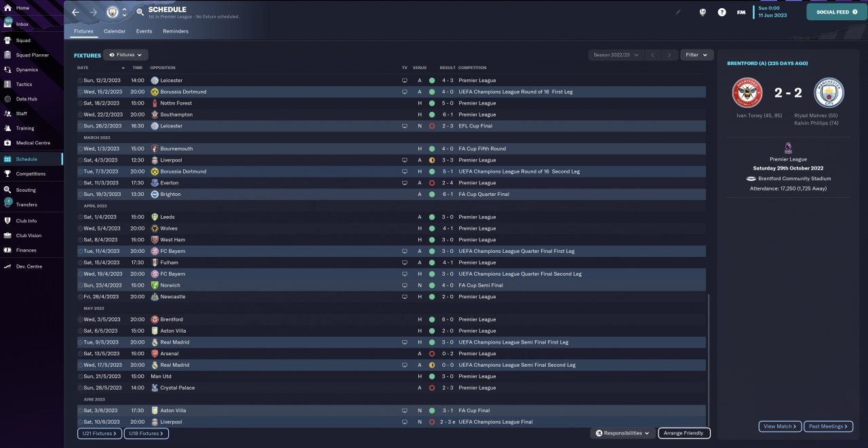Open the Data Hub sidebar icon
Image resolution: width=868 pixels, height=448 pixels.
pyautogui.click(x=7, y=99)
